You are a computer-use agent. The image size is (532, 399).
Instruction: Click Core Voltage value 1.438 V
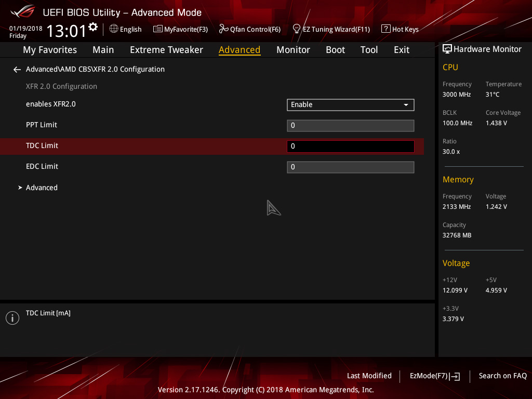tap(496, 123)
